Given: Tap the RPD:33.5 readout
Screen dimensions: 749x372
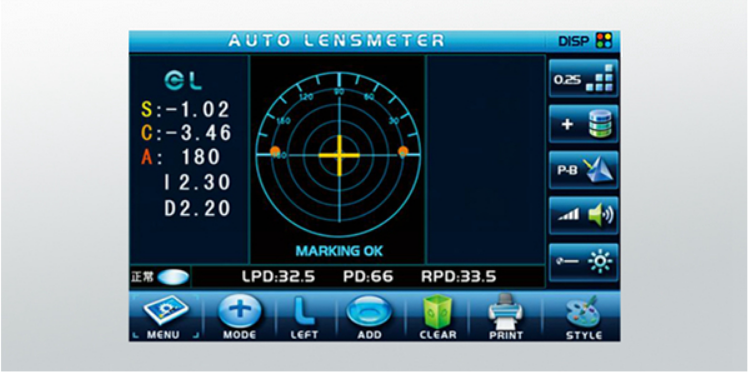Looking at the screenshot, I should click(x=459, y=276).
